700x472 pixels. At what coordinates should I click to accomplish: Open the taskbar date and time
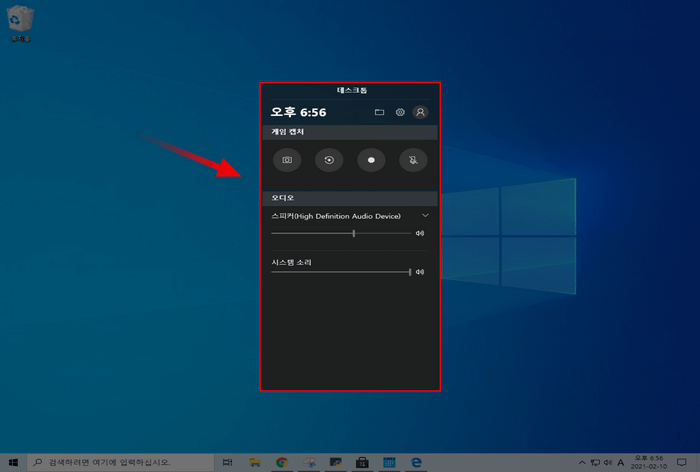[x=649, y=463]
